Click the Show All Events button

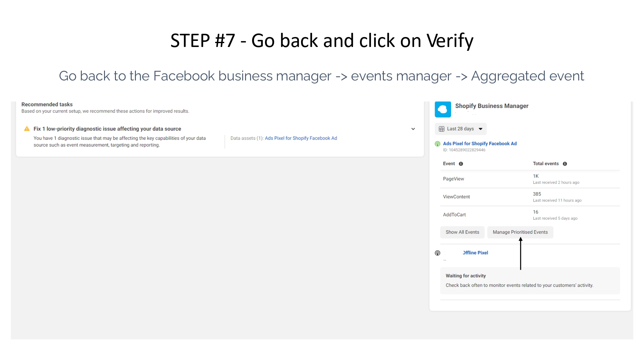[462, 232]
